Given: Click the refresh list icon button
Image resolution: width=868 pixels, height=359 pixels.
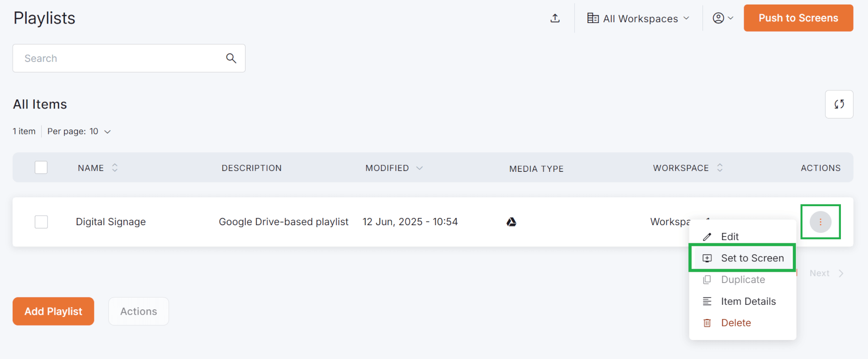Looking at the screenshot, I should click(839, 104).
